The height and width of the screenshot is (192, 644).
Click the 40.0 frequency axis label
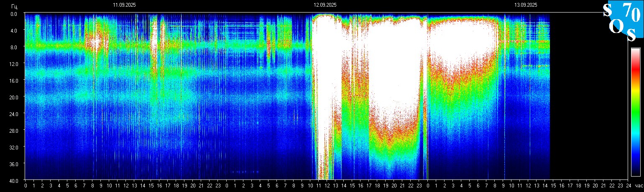click(x=13, y=180)
